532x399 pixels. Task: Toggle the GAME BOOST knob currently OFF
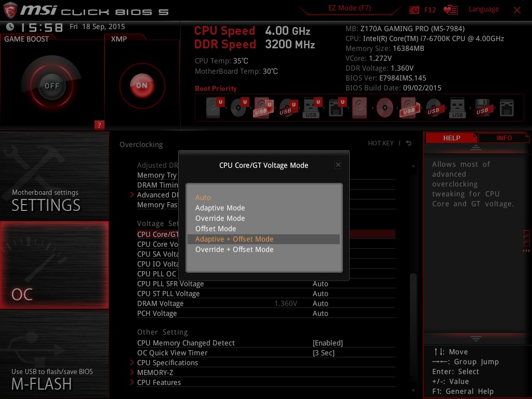point(51,86)
